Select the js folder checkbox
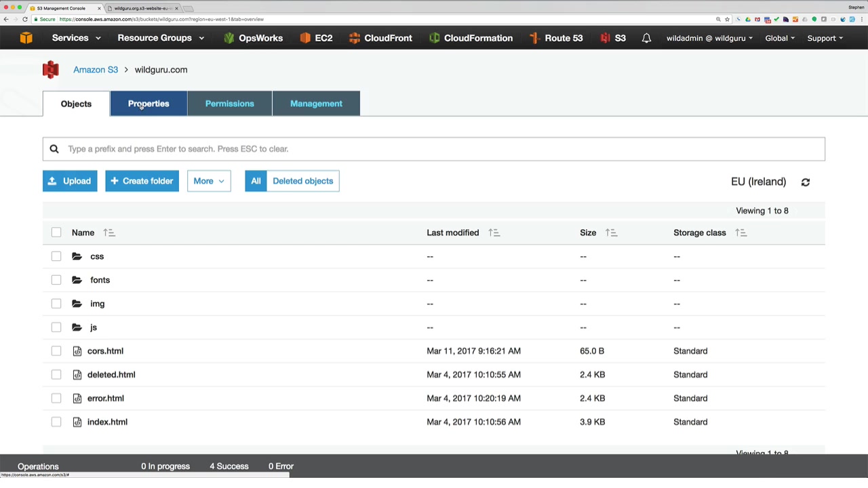868x488 pixels. tap(56, 327)
